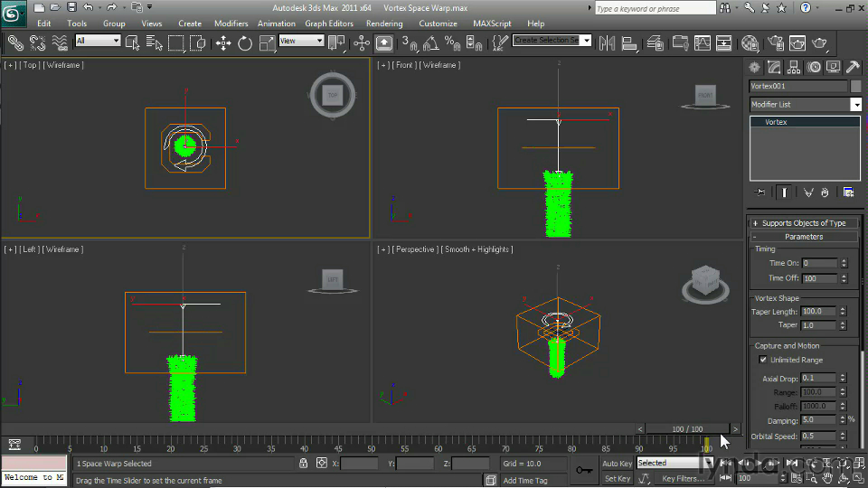The image size is (868, 488).
Task: Toggle Show End Result in modifier stack
Action: 784,192
